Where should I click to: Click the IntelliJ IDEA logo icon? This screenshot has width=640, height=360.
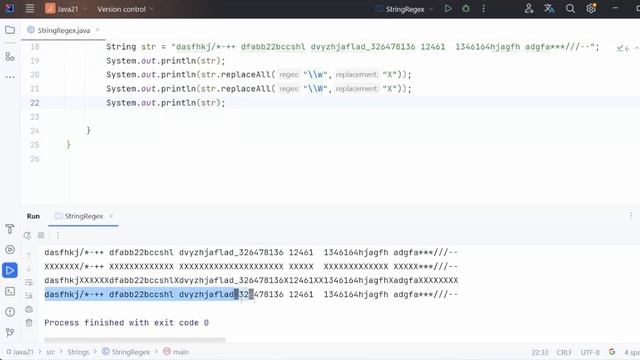[x=10, y=9]
